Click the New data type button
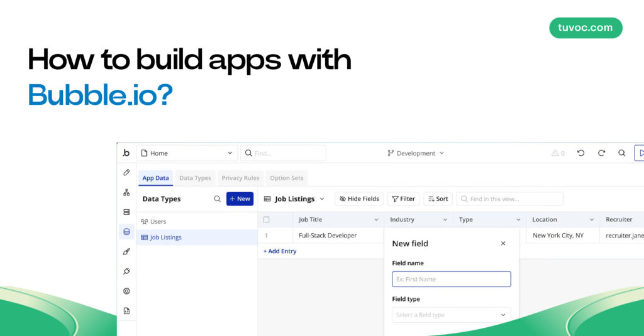 (x=240, y=198)
